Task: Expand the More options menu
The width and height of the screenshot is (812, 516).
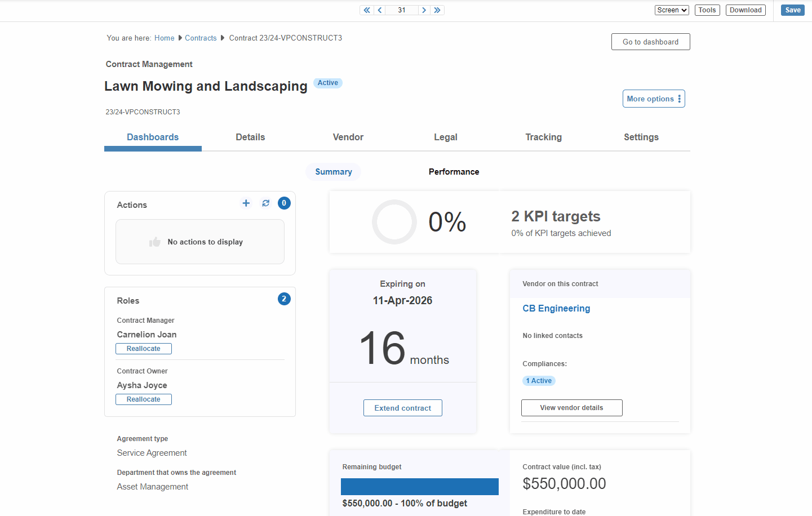Action: point(654,99)
